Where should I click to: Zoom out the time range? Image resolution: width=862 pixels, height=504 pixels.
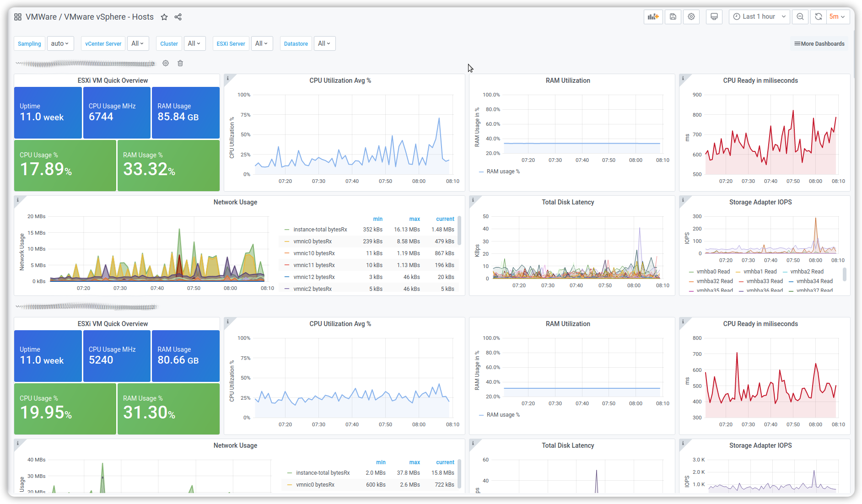pos(800,16)
